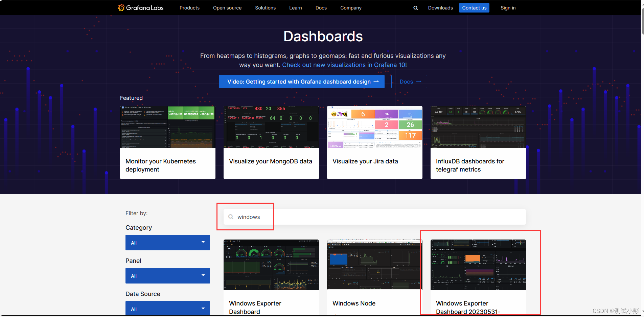Open Visualize your Jira data title
Image resolution: width=644 pixels, height=317 pixels.
pos(365,161)
